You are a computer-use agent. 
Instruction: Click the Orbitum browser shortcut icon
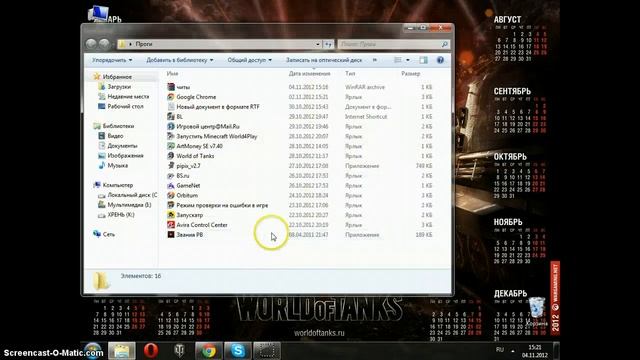pyautogui.click(x=171, y=195)
